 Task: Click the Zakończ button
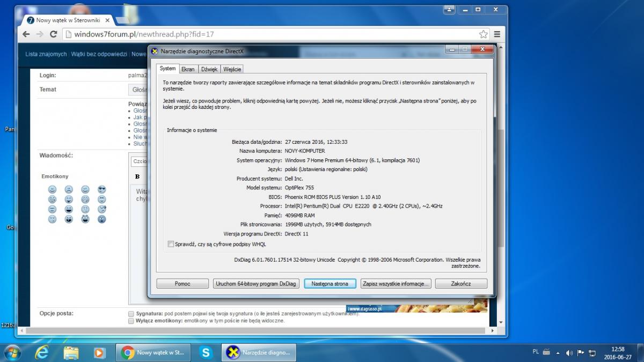tap(461, 284)
